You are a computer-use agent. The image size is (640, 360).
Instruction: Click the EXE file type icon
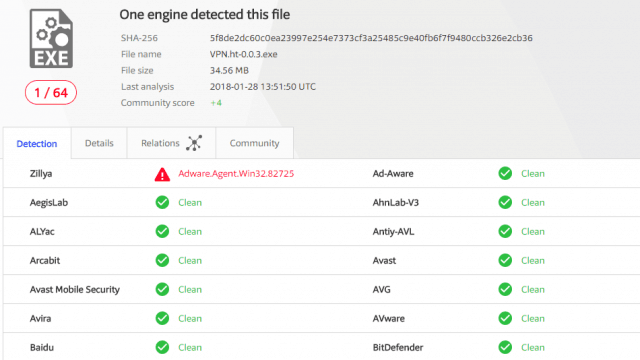tap(51, 38)
